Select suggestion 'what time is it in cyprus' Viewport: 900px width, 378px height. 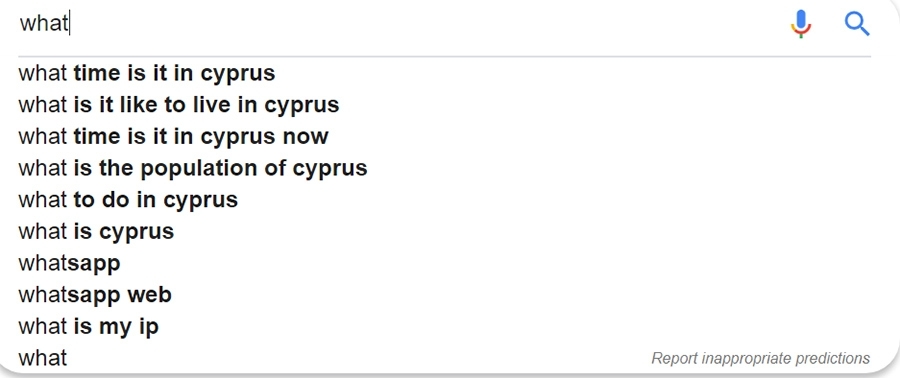click(x=444, y=73)
